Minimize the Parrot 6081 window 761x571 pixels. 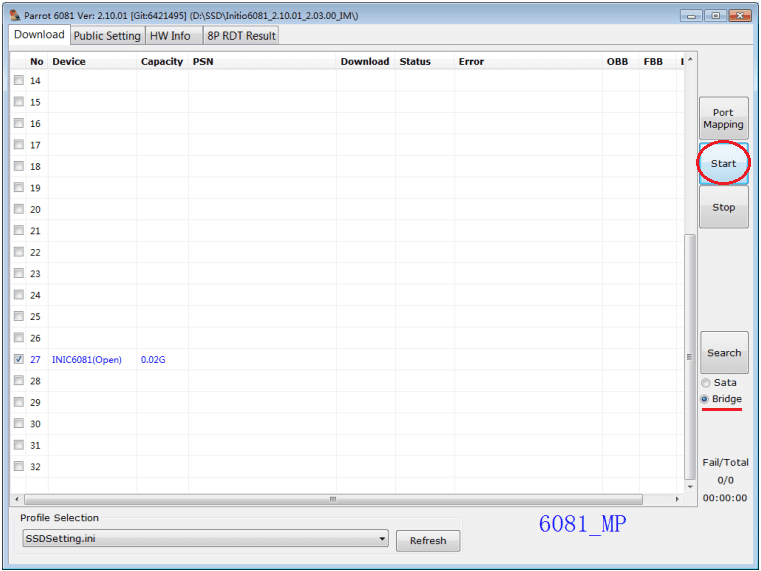coord(691,16)
